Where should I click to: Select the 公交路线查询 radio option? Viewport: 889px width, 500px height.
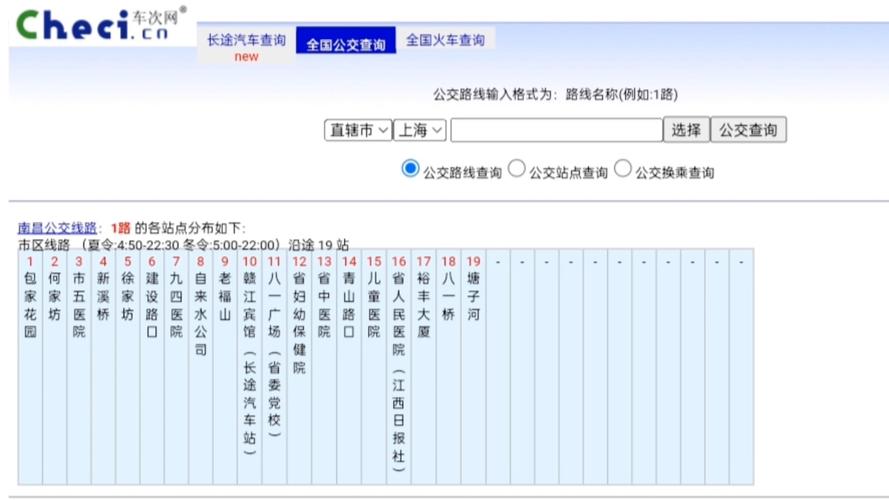click(x=410, y=169)
